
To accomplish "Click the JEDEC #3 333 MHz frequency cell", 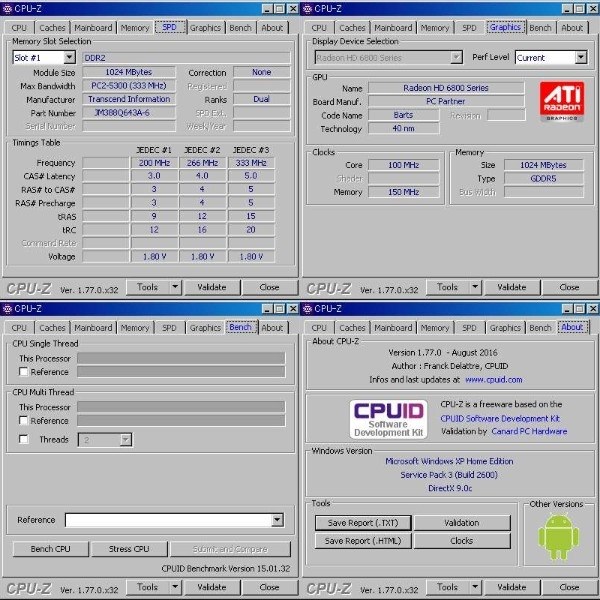I will [x=251, y=163].
